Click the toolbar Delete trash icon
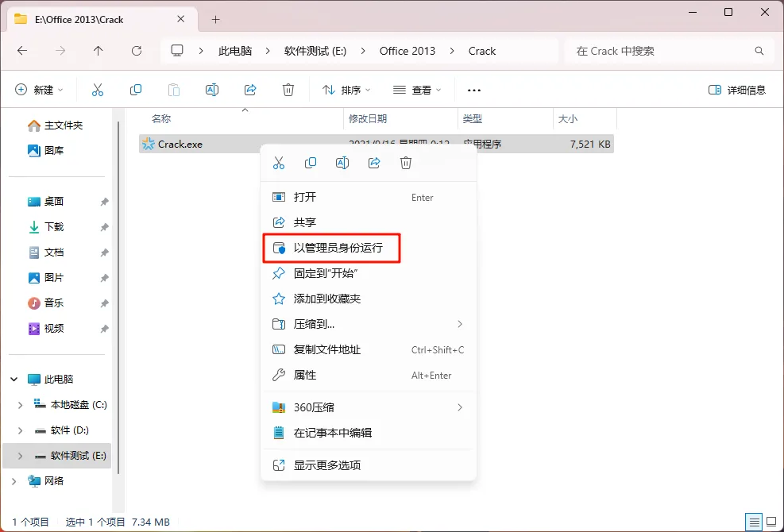 pyautogui.click(x=288, y=90)
